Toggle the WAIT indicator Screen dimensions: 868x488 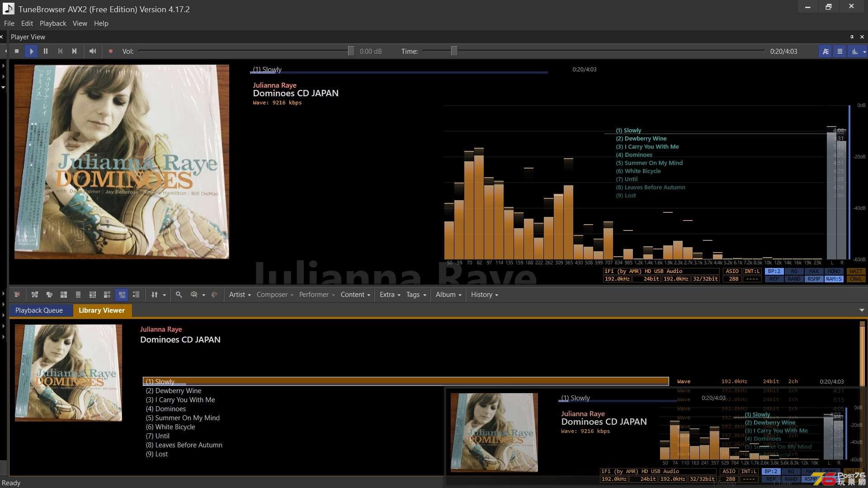[855, 272]
